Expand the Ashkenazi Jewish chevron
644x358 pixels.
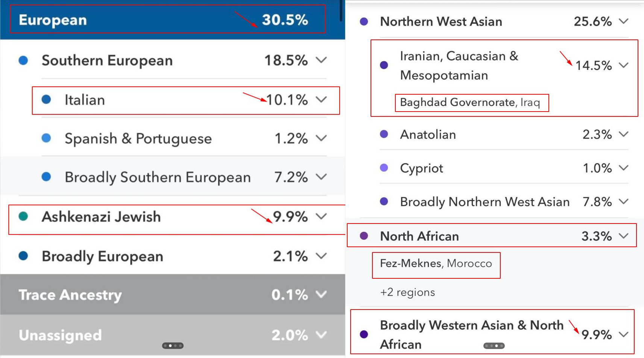click(321, 216)
